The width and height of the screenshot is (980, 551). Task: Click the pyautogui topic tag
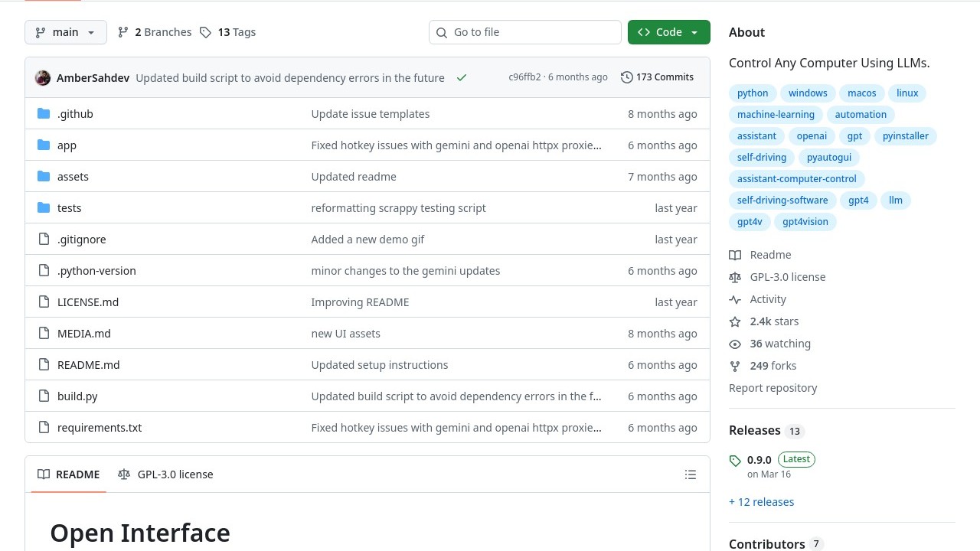coord(828,157)
